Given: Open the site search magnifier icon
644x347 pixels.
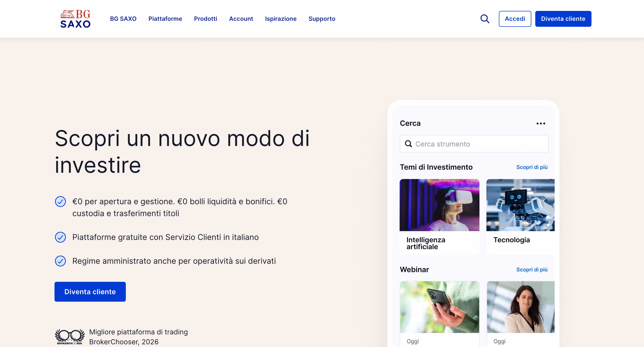Looking at the screenshot, I should [x=485, y=19].
